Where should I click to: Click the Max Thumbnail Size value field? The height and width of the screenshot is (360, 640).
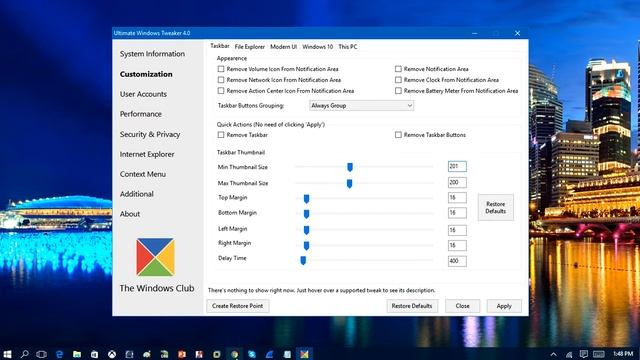coord(457,182)
